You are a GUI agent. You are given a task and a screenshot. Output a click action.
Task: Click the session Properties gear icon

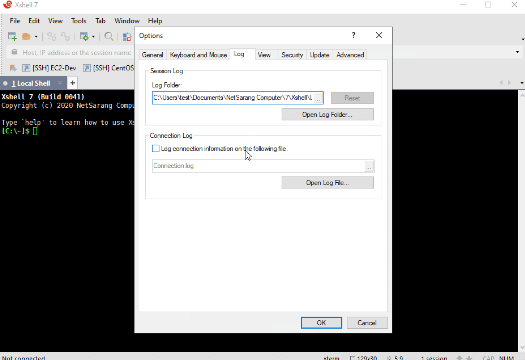pos(84,36)
